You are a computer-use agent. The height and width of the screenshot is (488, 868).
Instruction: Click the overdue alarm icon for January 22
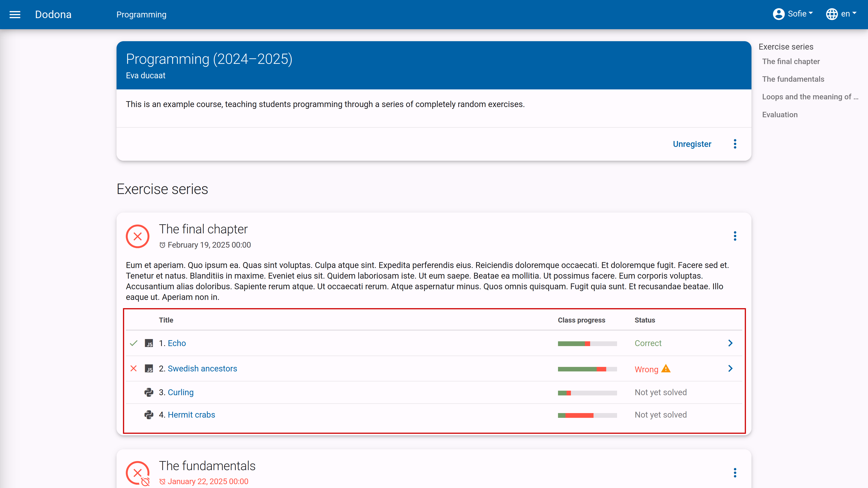coord(162,482)
